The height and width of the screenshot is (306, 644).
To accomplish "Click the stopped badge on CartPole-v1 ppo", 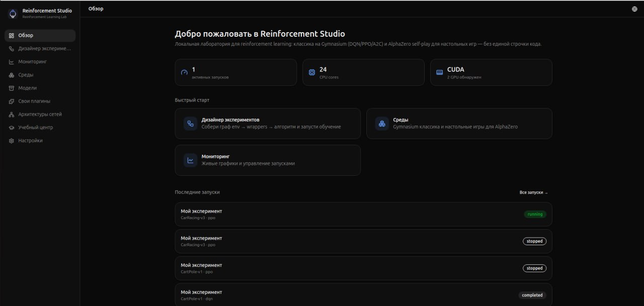I will pos(534,268).
